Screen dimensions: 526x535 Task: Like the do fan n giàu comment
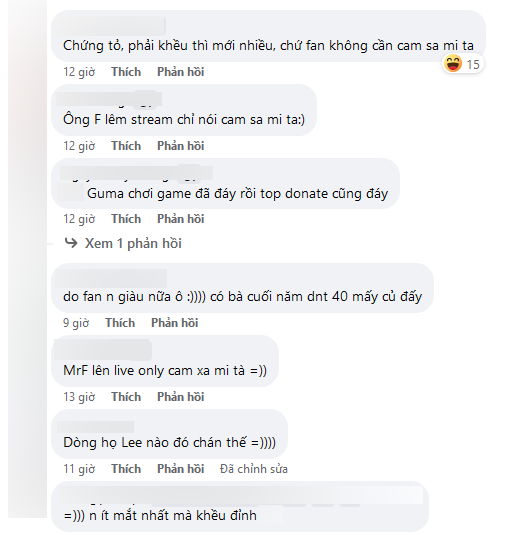(120, 323)
